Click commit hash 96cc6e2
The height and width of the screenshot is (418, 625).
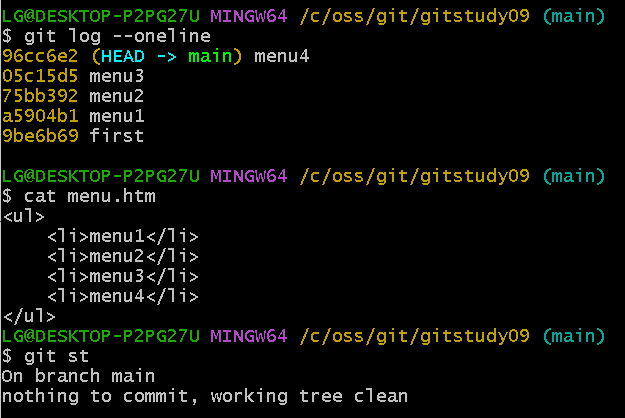point(40,56)
